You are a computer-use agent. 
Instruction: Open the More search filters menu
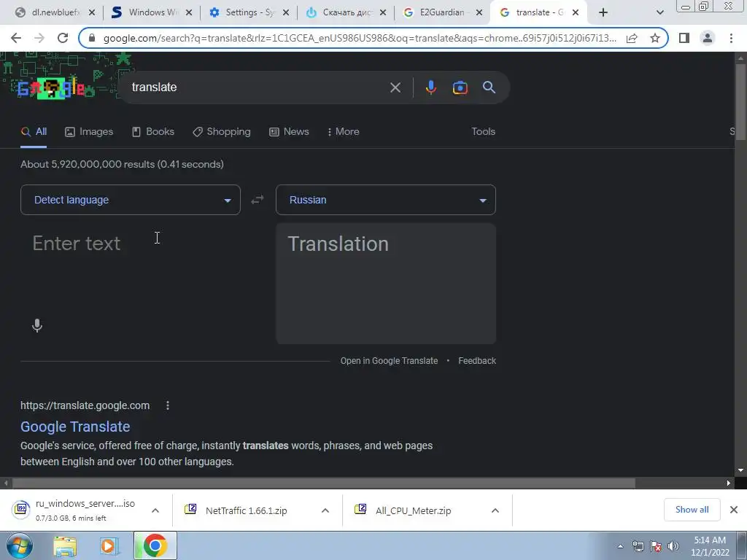tap(343, 132)
